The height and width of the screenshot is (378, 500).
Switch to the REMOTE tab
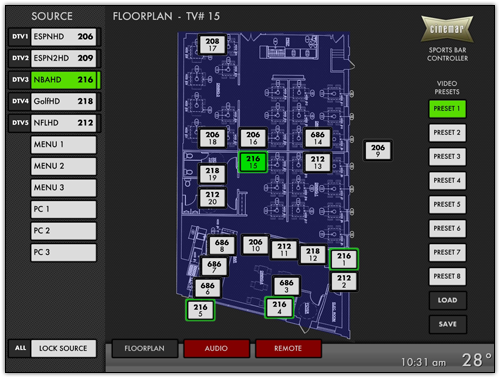[288, 348]
